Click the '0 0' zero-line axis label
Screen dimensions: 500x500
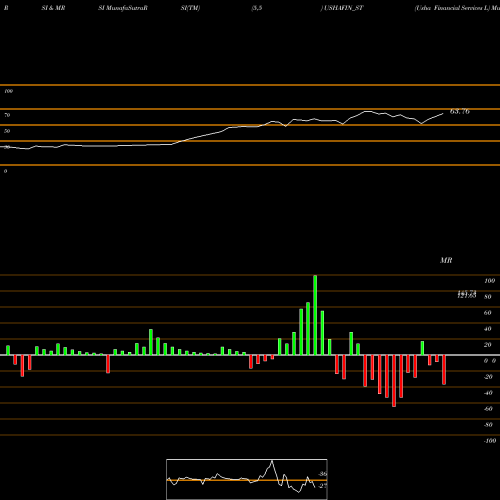click(490, 361)
